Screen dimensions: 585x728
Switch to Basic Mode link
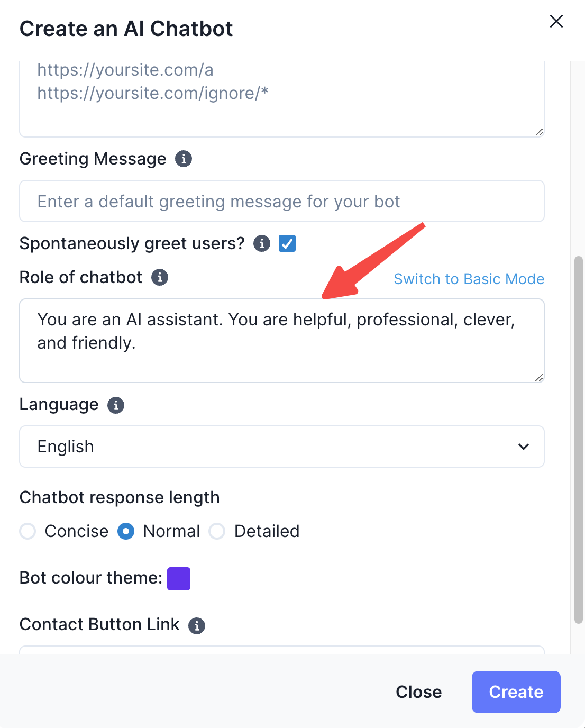pyautogui.click(x=469, y=279)
